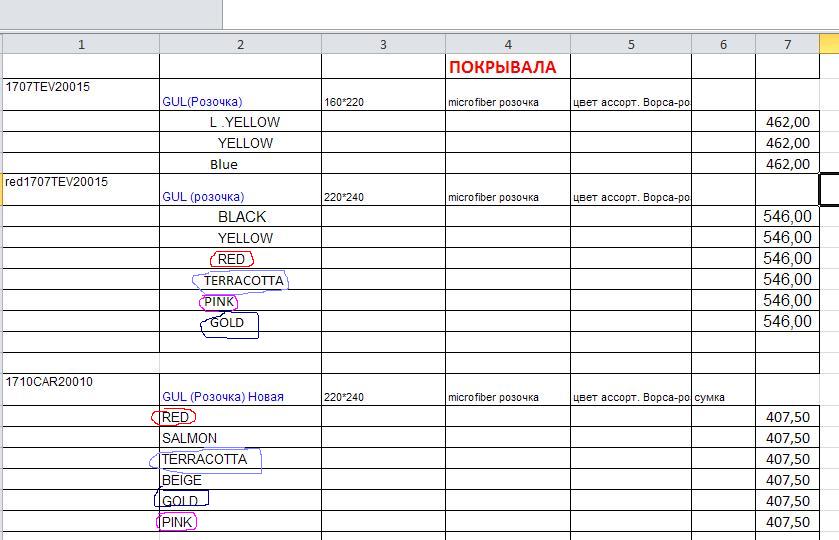Screen dimensions: 839x540
Task: Select YELLOW cell priced 546,00
Action: click(240, 237)
